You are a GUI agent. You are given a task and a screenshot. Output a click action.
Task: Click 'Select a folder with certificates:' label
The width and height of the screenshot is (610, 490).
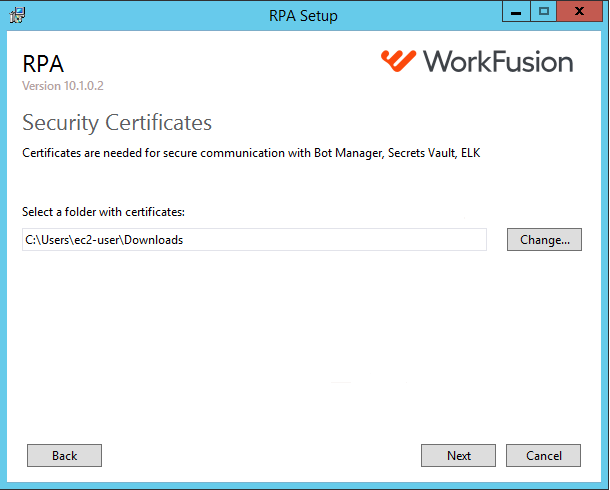click(103, 212)
